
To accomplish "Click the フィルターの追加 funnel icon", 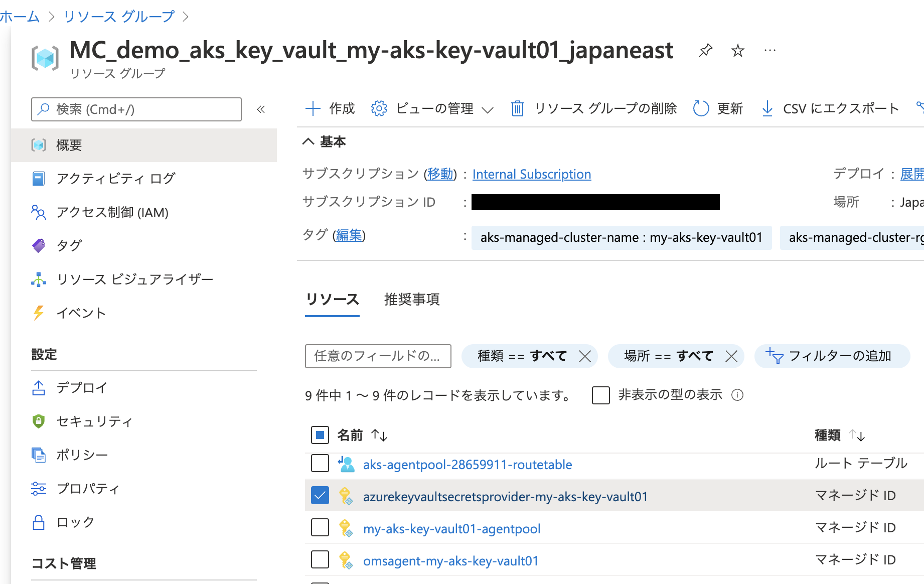I will click(x=775, y=356).
